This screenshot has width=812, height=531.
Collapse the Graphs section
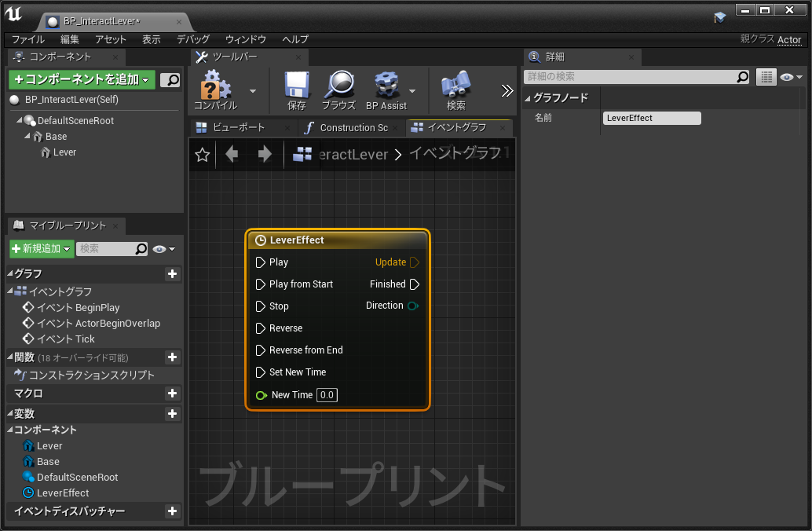click(x=10, y=273)
